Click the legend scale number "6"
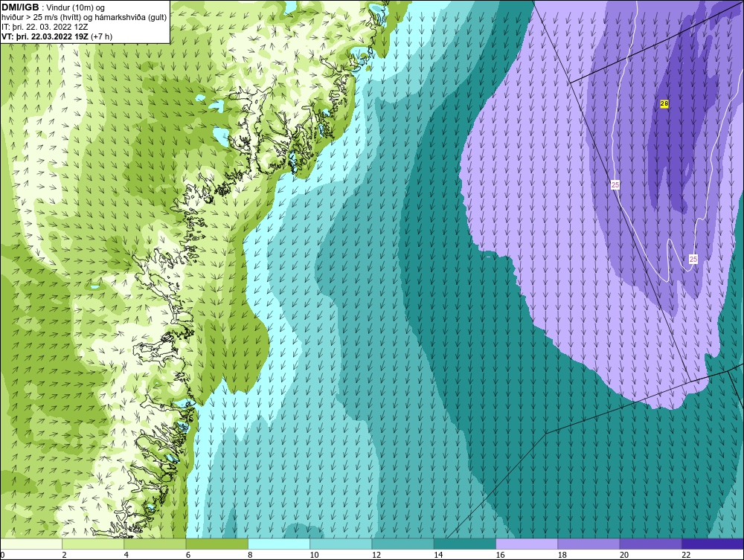 coord(188,555)
